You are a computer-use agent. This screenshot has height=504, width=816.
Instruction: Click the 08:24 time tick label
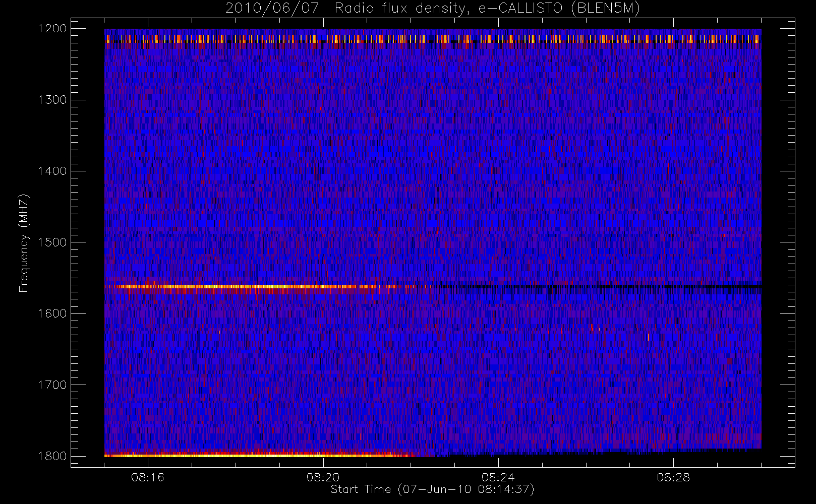(498, 477)
